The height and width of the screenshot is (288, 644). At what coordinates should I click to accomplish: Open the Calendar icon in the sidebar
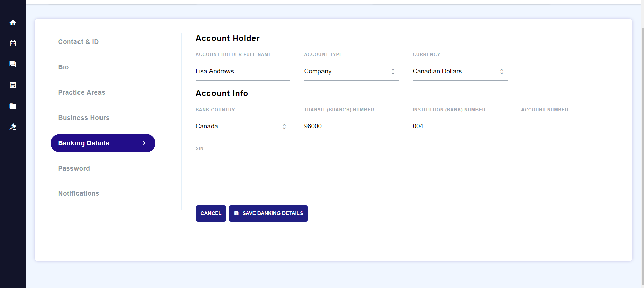pos(13,43)
